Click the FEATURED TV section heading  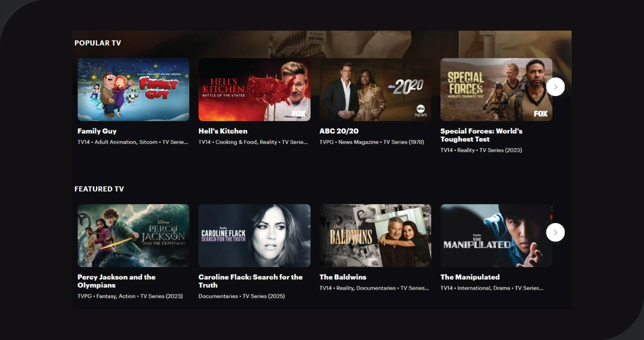tap(99, 189)
